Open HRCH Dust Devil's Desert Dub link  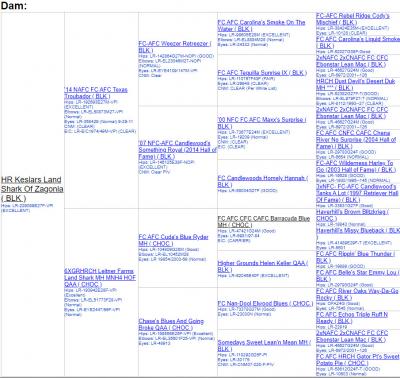tap(356, 84)
